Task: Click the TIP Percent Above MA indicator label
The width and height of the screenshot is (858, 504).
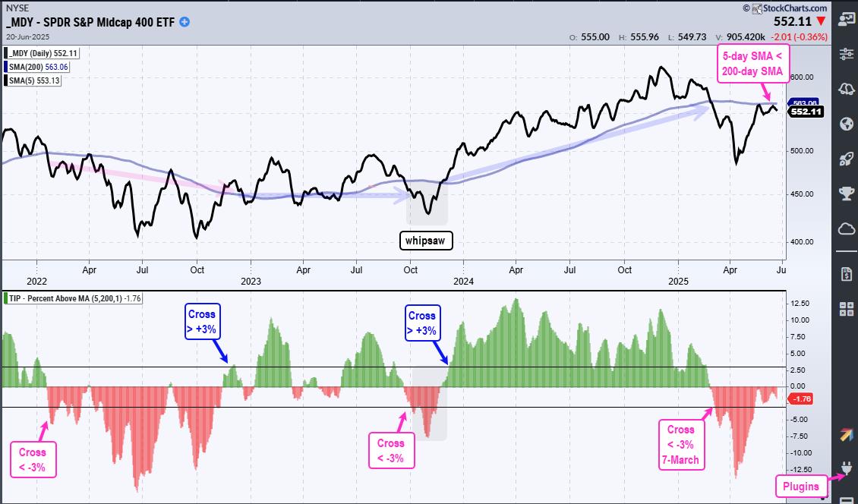Action: pyautogui.click(x=84, y=298)
